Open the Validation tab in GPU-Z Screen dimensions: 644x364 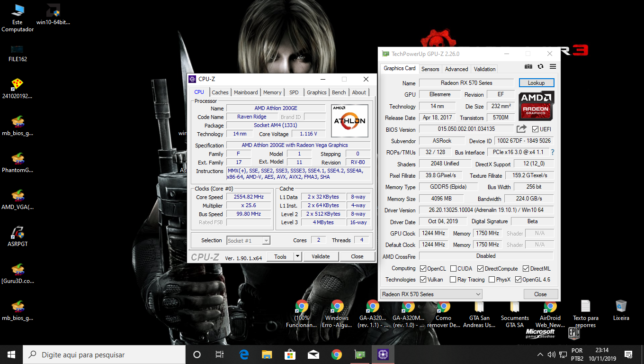[485, 69]
